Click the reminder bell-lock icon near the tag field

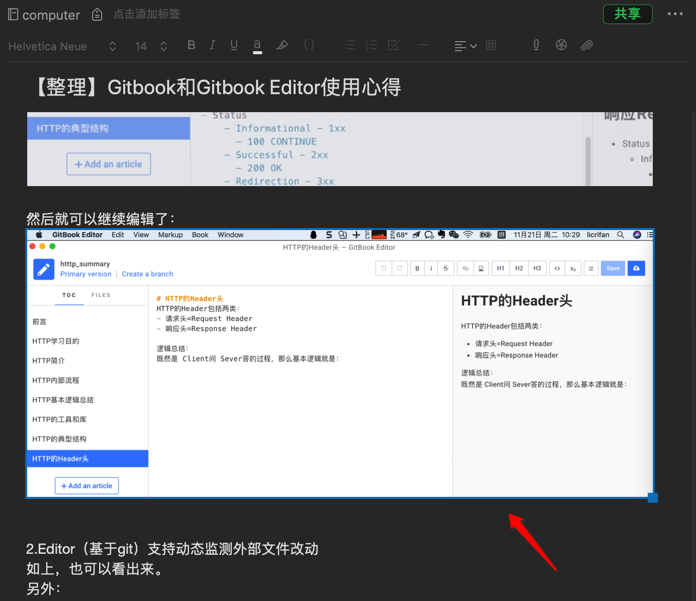(97, 15)
